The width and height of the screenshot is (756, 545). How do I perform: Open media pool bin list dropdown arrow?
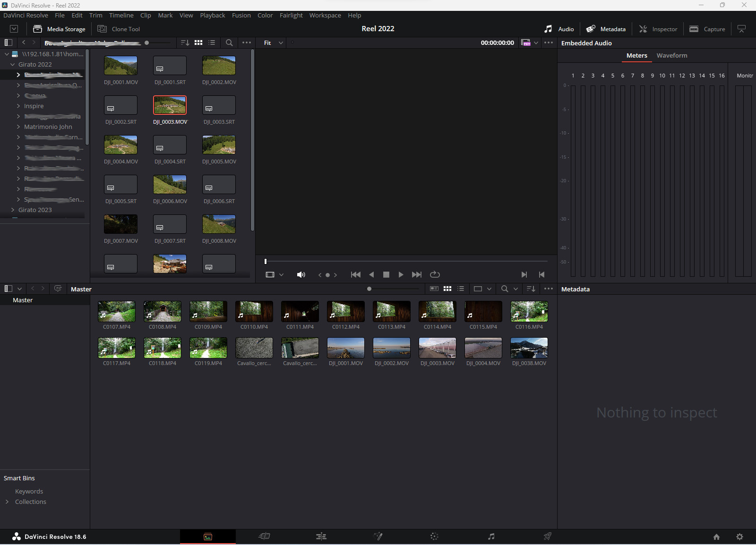click(19, 289)
